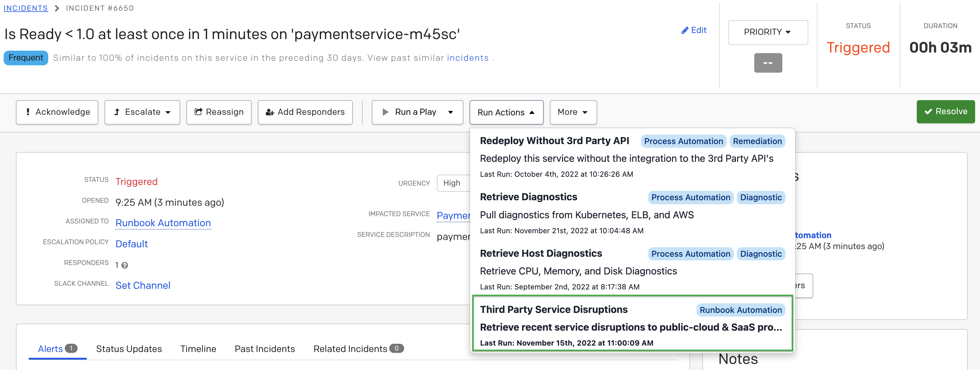980x370 pixels.
Task: Click the Acknowledge incident icon button
Action: pyautogui.click(x=56, y=112)
